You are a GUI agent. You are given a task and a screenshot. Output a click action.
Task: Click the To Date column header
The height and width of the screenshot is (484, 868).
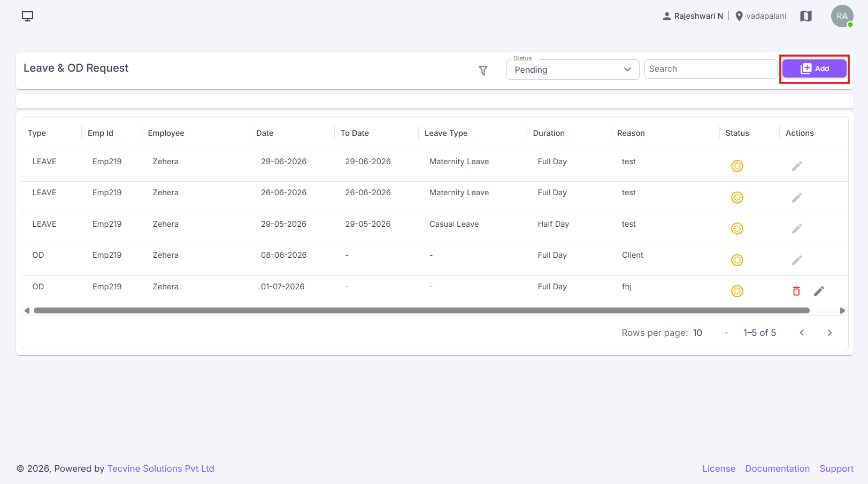(355, 133)
